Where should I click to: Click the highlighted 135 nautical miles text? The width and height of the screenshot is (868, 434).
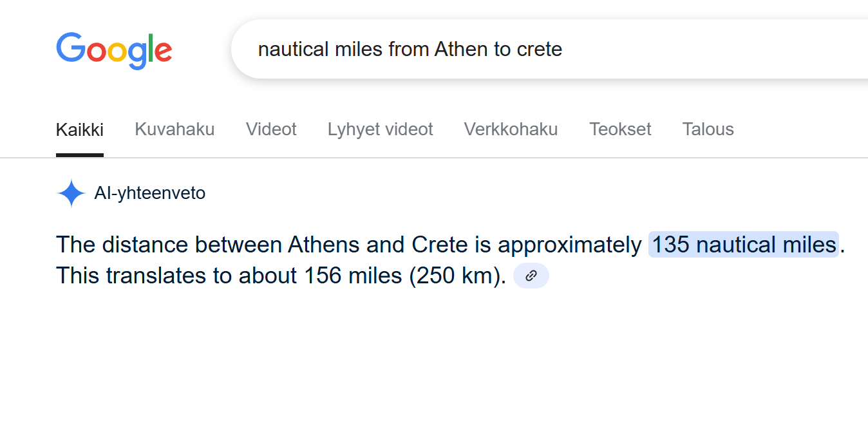coord(744,245)
